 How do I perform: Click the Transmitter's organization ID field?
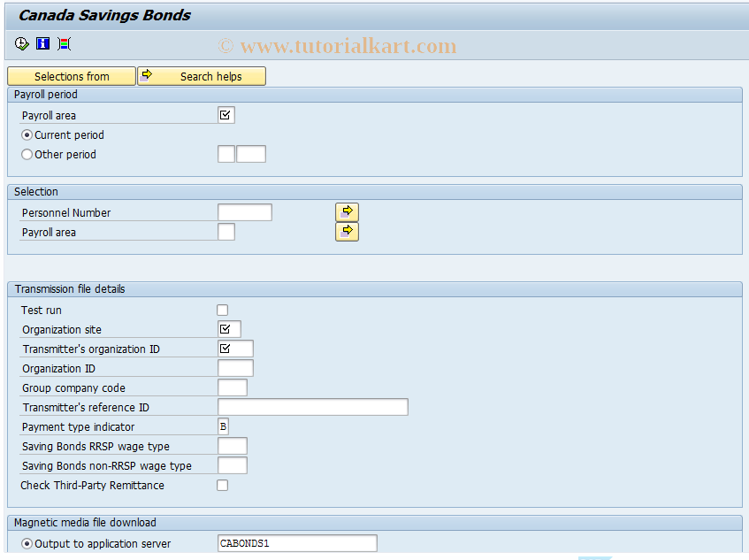pyautogui.click(x=235, y=349)
